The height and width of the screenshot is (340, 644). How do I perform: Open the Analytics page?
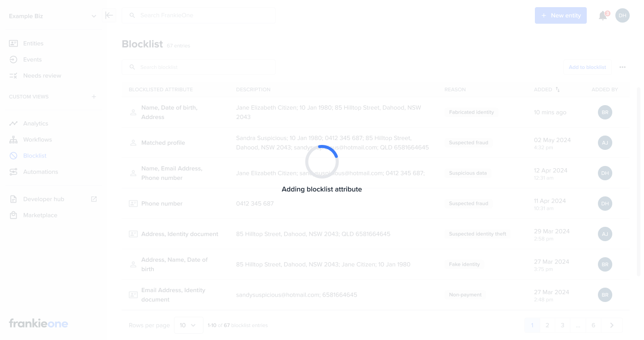tap(35, 123)
